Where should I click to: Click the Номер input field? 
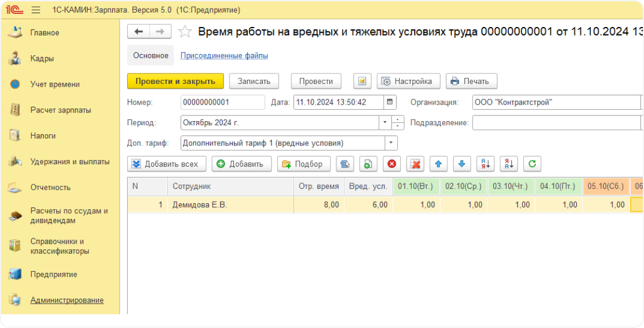coord(223,102)
